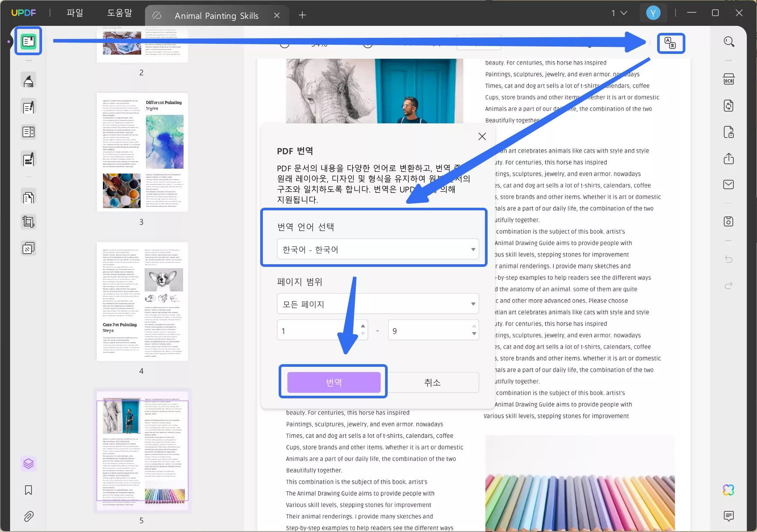Viewport: 757px width, 532px height.
Task: Close the PDF 번역 dialog
Action: (x=482, y=136)
